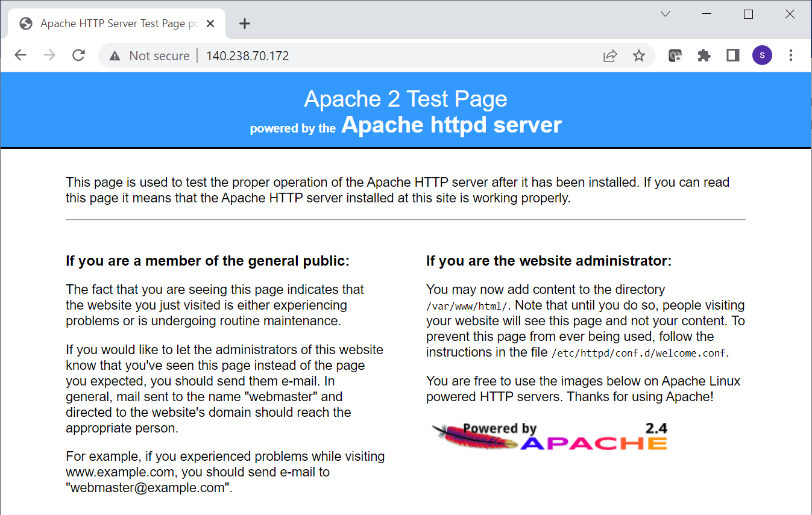Viewport: 812px width, 515px height.
Task: Click the warning triangle before Not secure
Action: tap(115, 55)
